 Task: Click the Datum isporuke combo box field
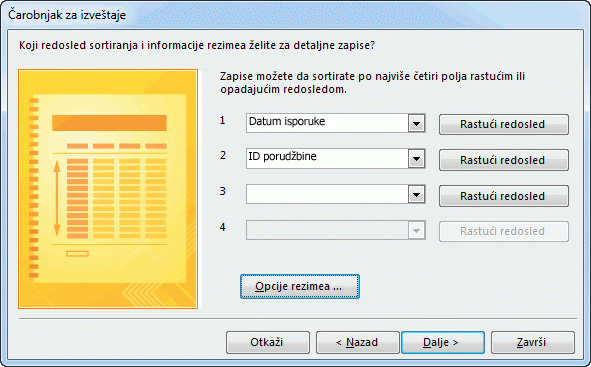[335, 123]
